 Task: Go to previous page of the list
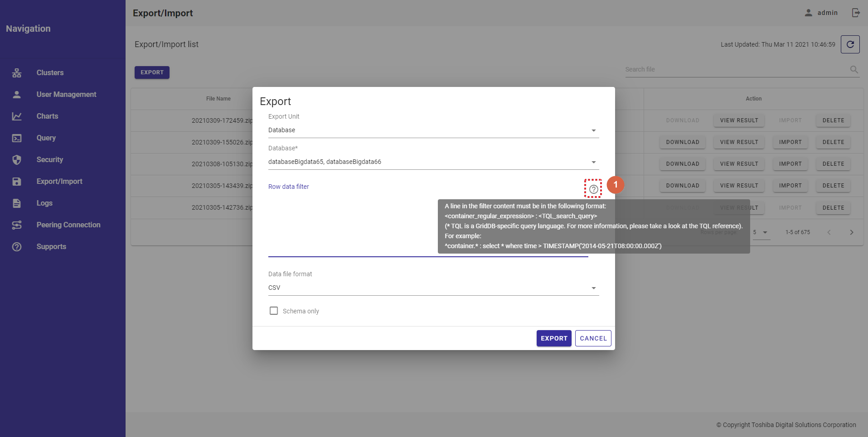click(829, 232)
